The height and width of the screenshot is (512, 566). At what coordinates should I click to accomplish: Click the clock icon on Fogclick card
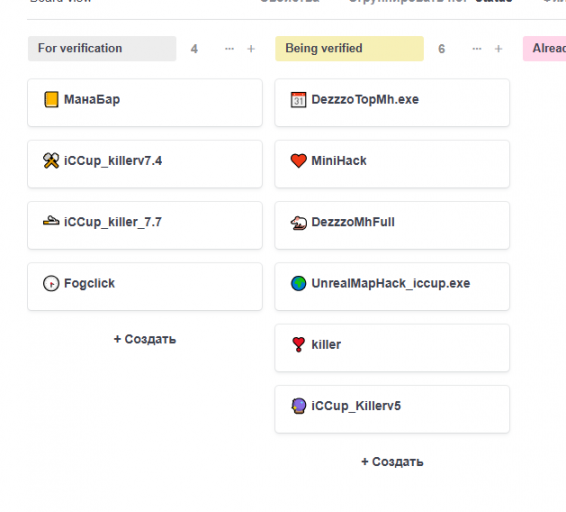pyautogui.click(x=51, y=283)
